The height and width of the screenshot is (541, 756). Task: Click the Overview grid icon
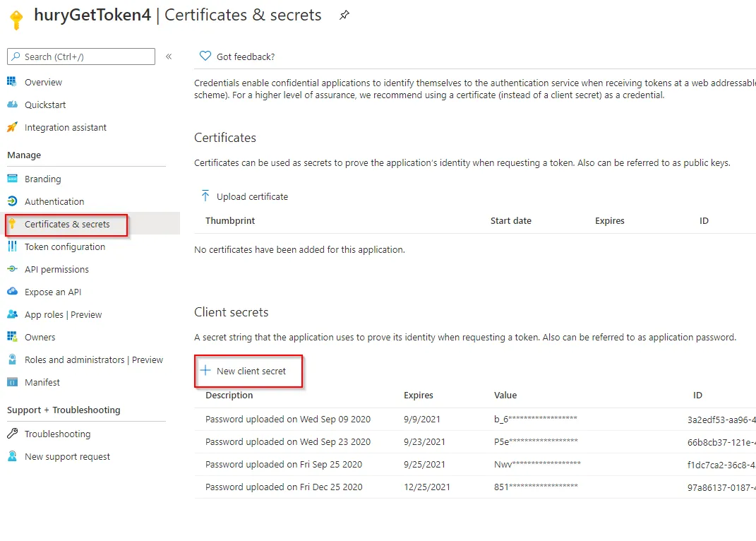[x=12, y=81]
